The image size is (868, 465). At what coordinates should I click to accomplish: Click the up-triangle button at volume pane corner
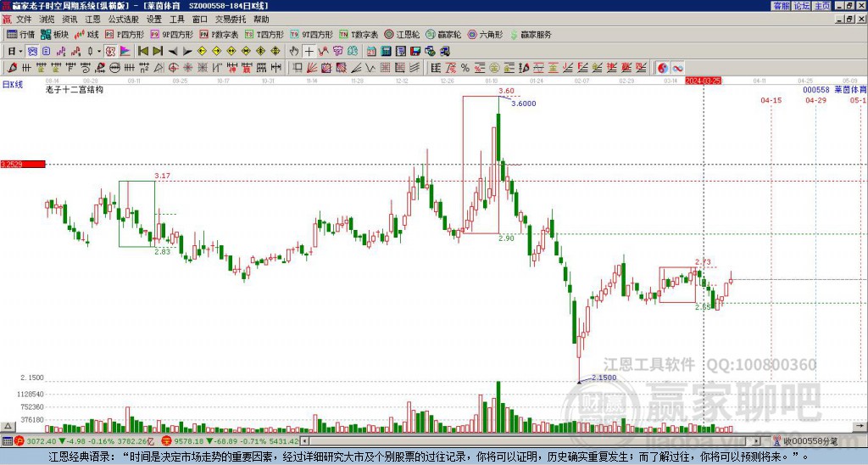[8, 426]
